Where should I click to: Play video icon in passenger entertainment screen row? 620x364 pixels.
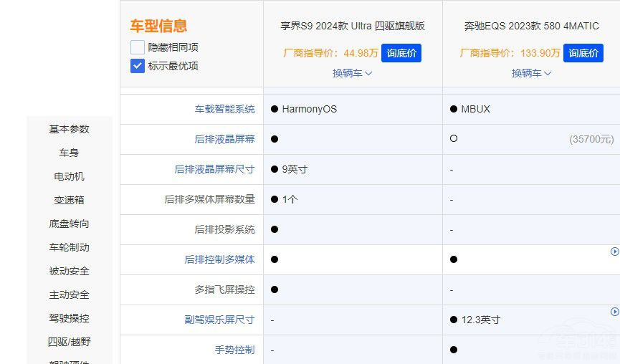pos(614,312)
